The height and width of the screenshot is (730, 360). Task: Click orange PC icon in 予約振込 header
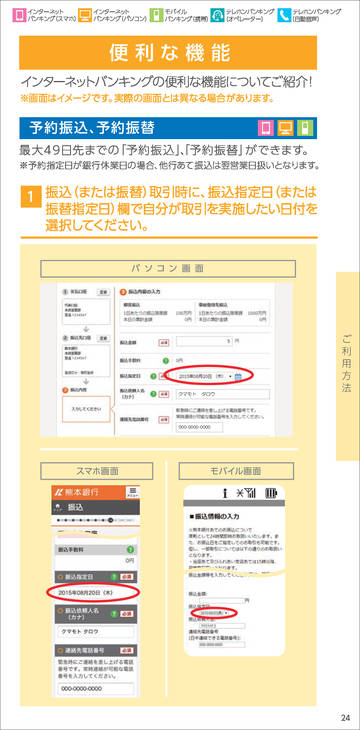click(x=285, y=128)
